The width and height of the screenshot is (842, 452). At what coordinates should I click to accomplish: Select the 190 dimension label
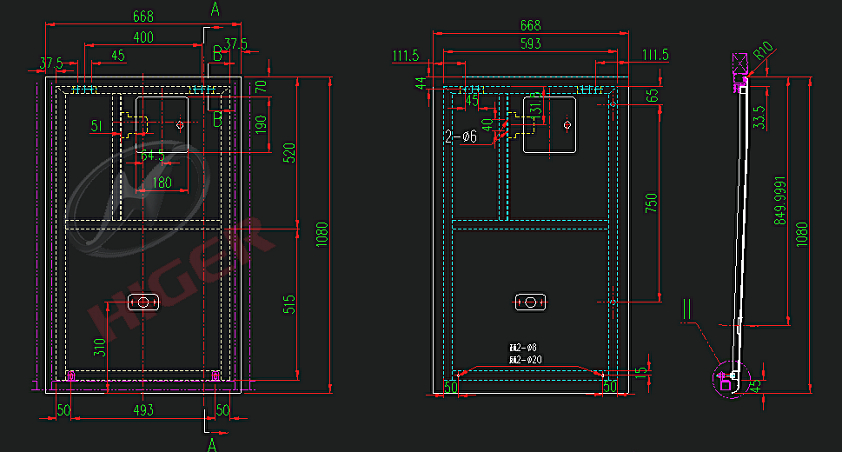(261, 125)
